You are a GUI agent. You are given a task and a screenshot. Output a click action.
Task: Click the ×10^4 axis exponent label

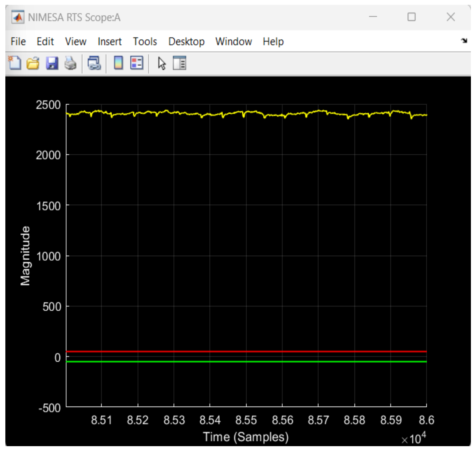click(x=413, y=438)
